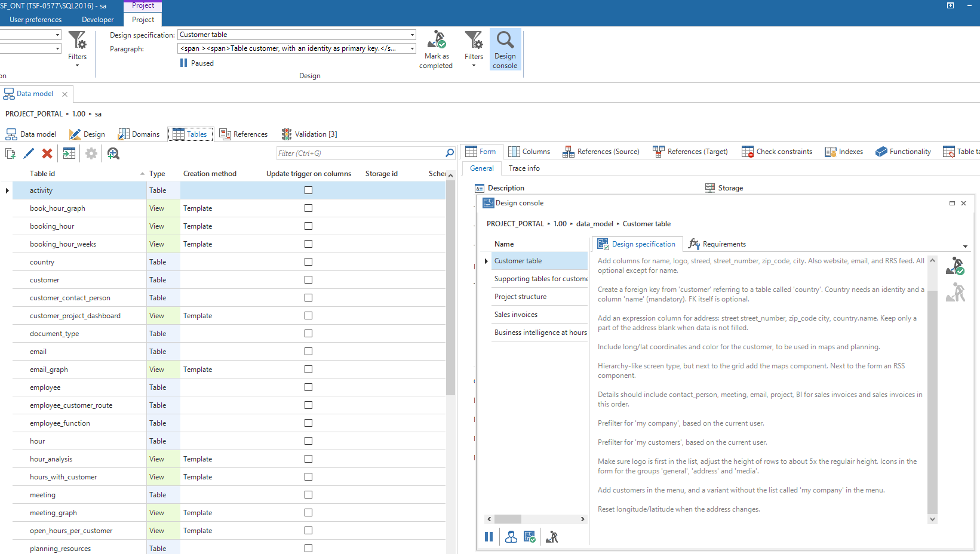
Task: Enable the update trigger checkbox for the hour row
Action: (x=308, y=441)
